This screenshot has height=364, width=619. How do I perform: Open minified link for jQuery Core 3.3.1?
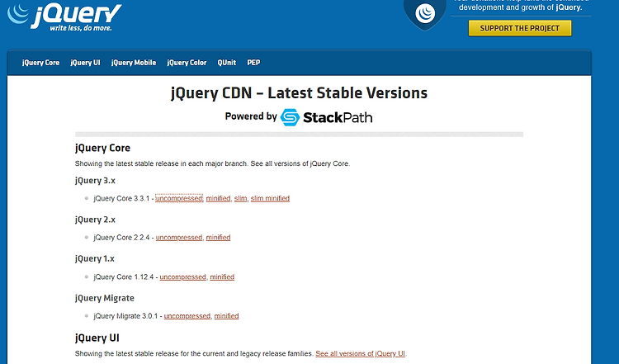click(x=219, y=198)
